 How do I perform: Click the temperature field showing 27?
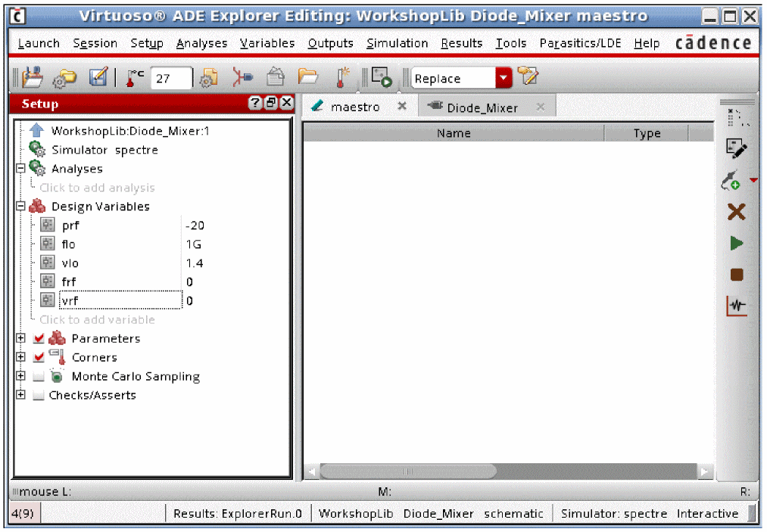(170, 78)
